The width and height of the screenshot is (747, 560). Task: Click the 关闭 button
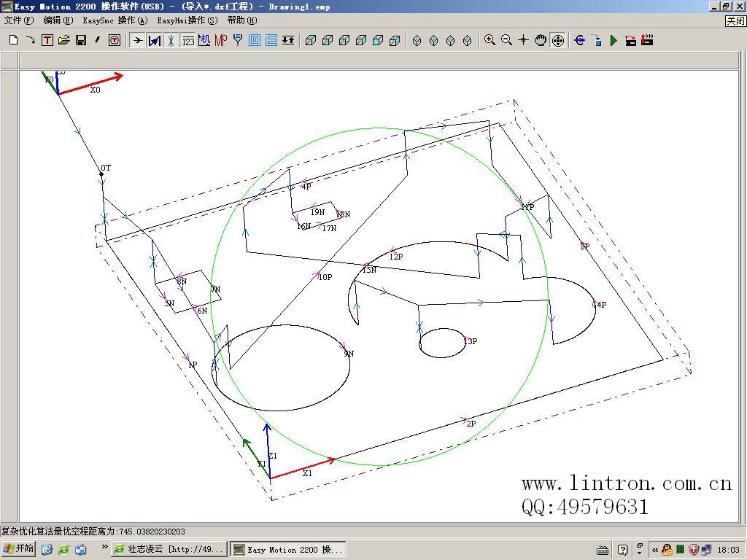click(735, 21)
